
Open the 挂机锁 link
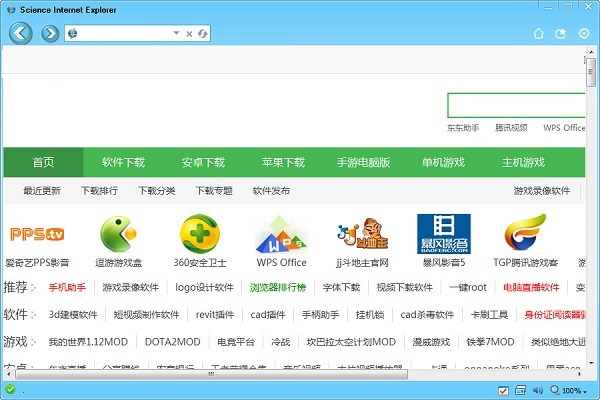[370, 315]
